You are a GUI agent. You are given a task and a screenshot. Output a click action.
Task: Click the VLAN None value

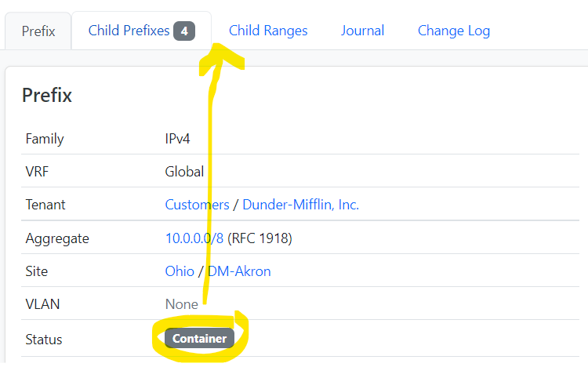pos(182,304)
